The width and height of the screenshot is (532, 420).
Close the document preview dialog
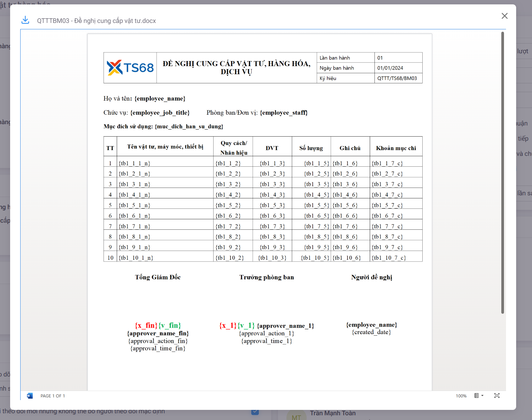click(x=504, y=16)
